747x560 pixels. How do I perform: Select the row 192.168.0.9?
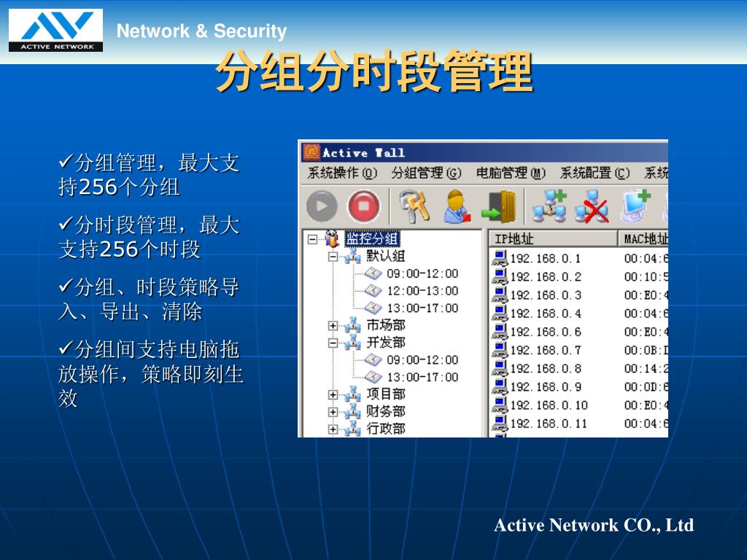[x=579, y=387]
